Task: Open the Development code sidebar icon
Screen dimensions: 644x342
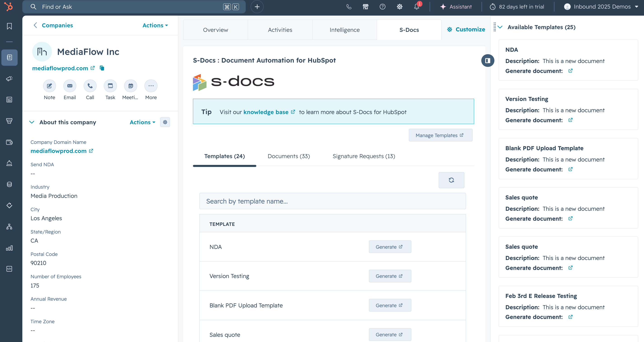Action: coord(9,269)
